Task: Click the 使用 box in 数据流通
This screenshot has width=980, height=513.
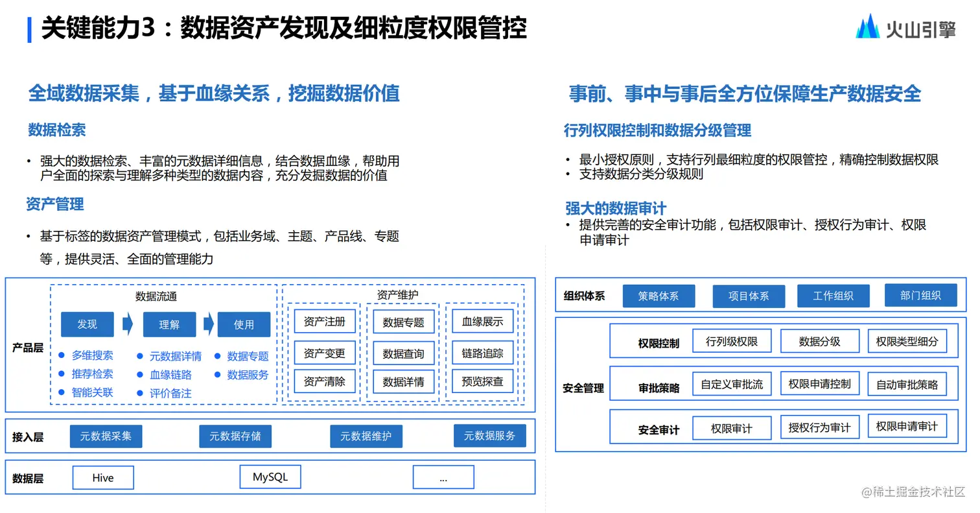Action: [244, 324]
